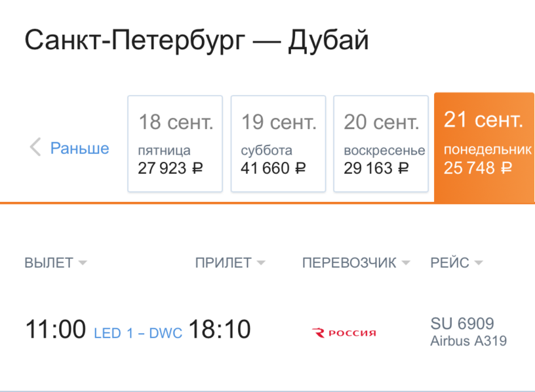Select the 19 сент. суббота date tab
Viewport: 535px width, 392px height.
point(279,144)
